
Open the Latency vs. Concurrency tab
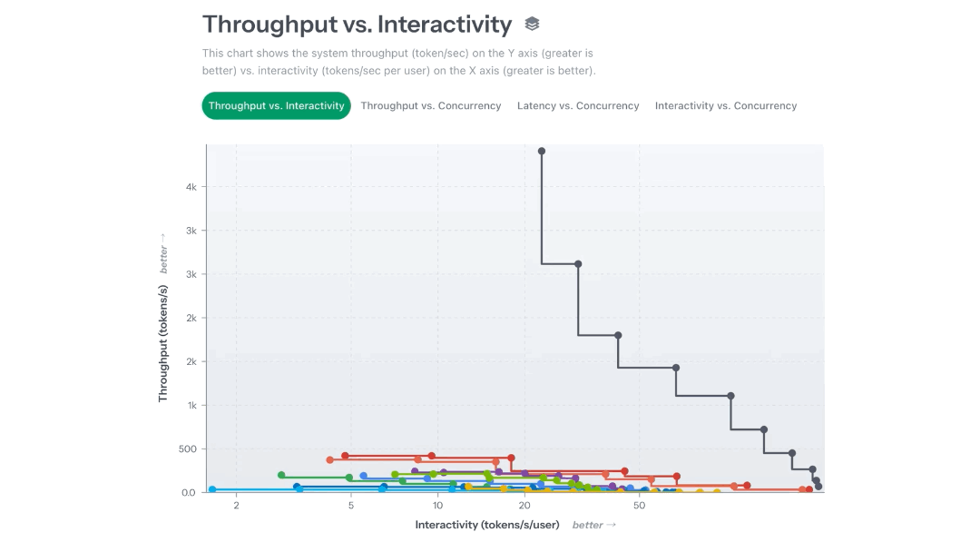578,106
